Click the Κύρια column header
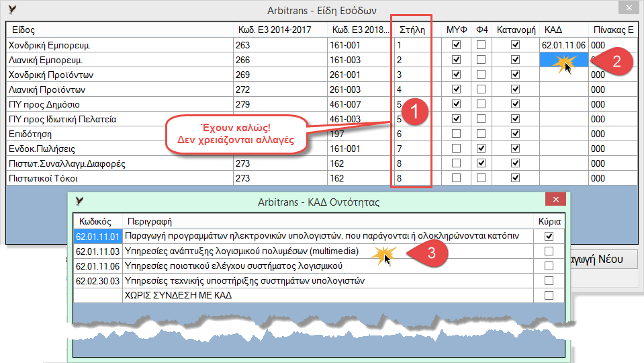The image size is (644, 363). [x=549, y=222]
